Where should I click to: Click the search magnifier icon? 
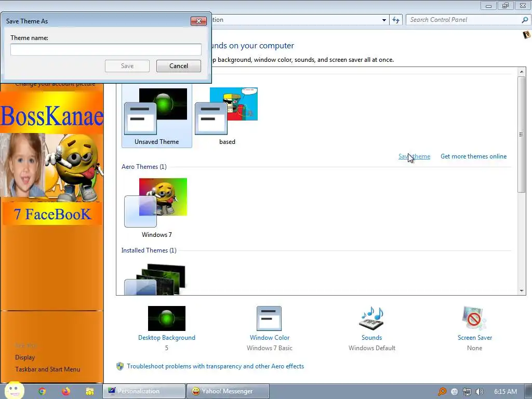525,20
